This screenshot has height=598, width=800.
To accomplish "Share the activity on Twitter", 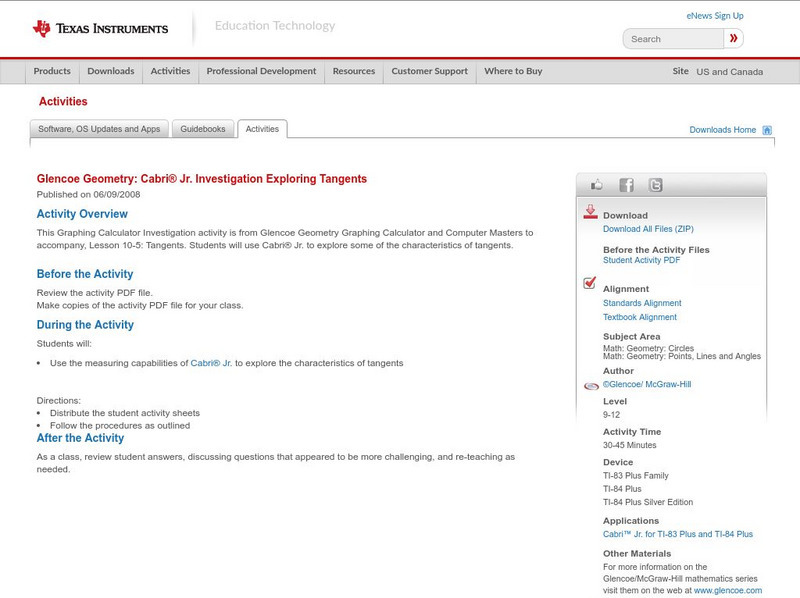I will [656, 184].
